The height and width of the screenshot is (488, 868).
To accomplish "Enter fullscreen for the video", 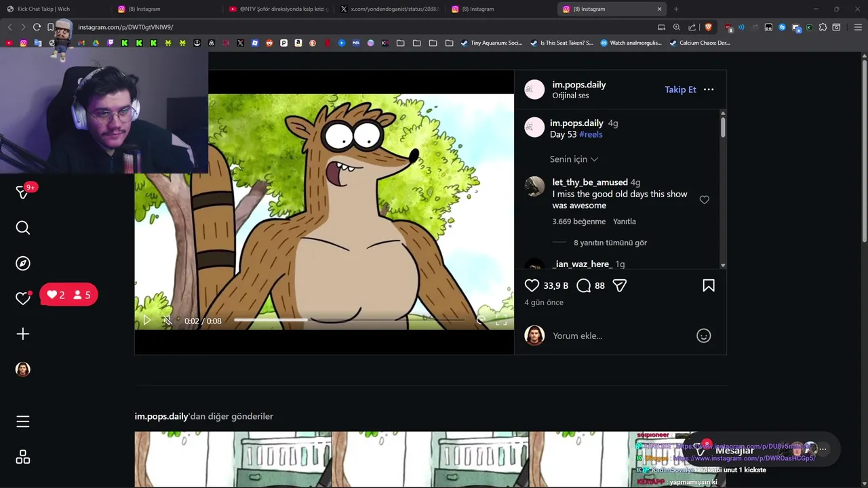I will click(x=501, y=321).
